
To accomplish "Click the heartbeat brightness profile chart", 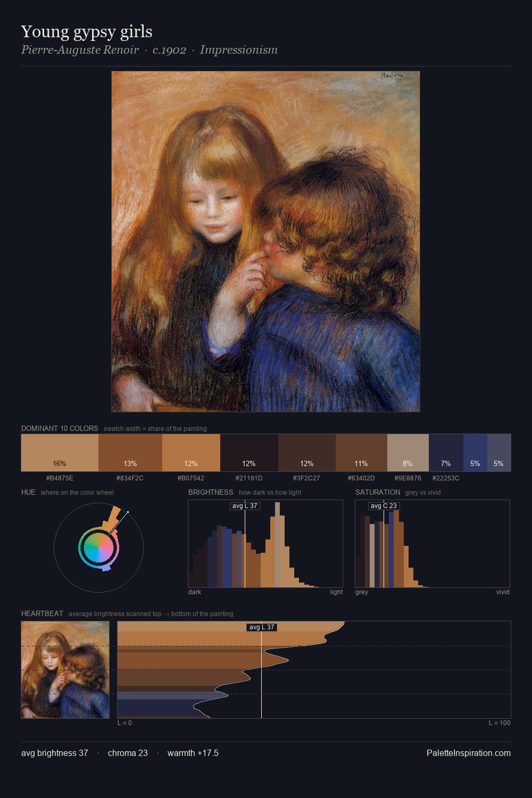I will [x=314, y=670].
